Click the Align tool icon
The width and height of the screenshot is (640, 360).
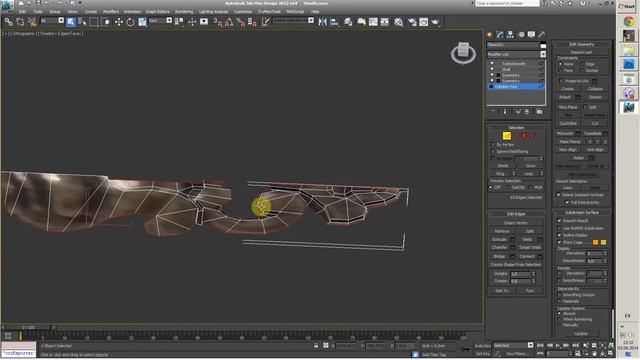334,22
